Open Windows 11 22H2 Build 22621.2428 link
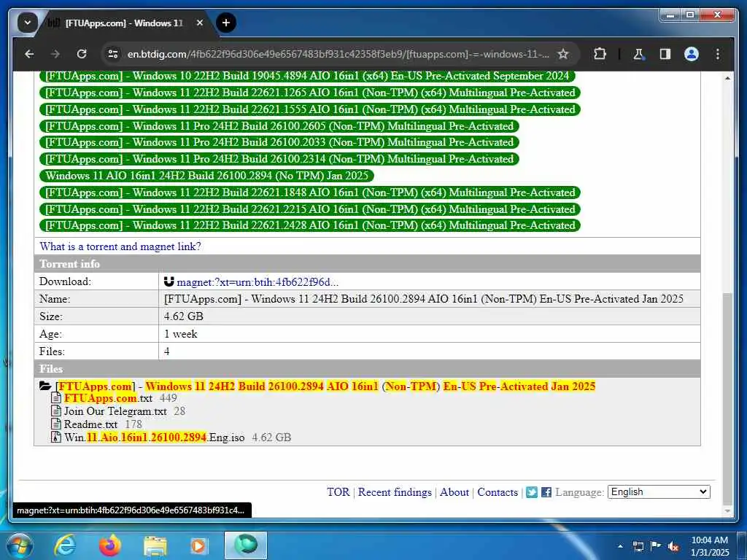 click(310, 226)
